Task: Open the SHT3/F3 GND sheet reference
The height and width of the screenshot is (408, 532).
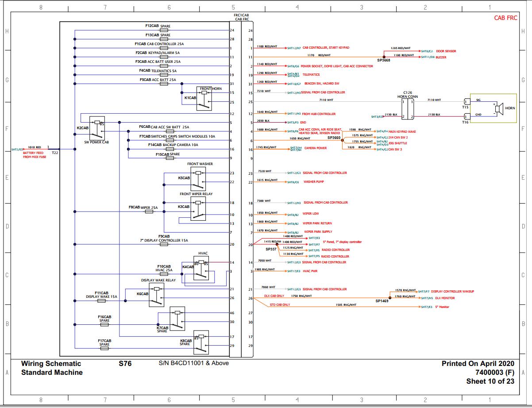Action: (293, 123)
